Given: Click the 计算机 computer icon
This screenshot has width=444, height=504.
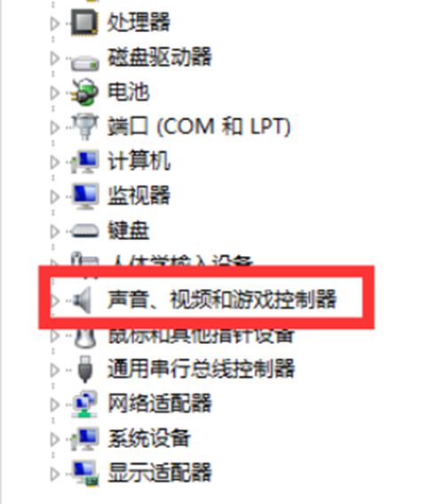Looking at the screenshot, I should tap(84, 162).
